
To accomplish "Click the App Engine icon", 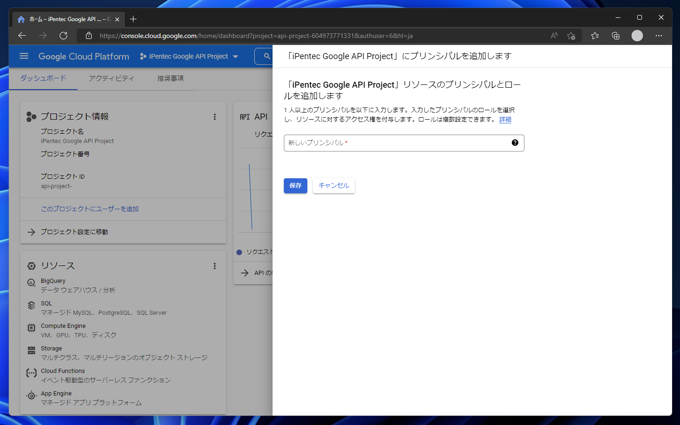I will pos(31,396).
